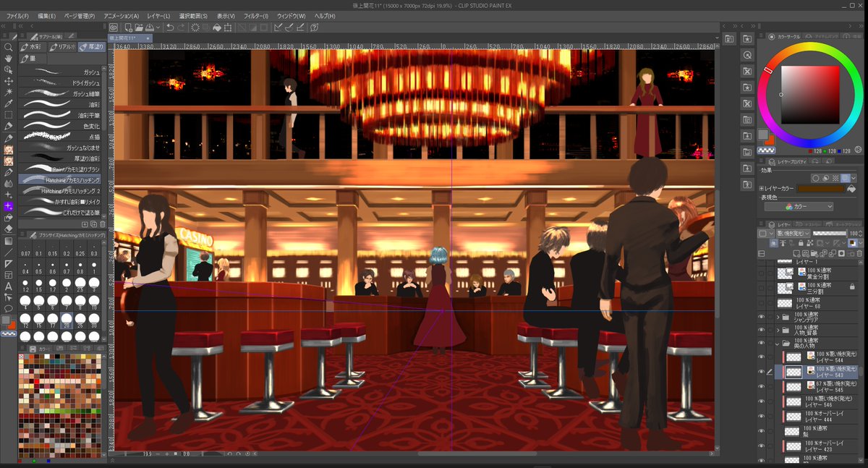Collapse the 奥の人物 folder
This screenshot has height=468, width=868.
pos(778,344)
